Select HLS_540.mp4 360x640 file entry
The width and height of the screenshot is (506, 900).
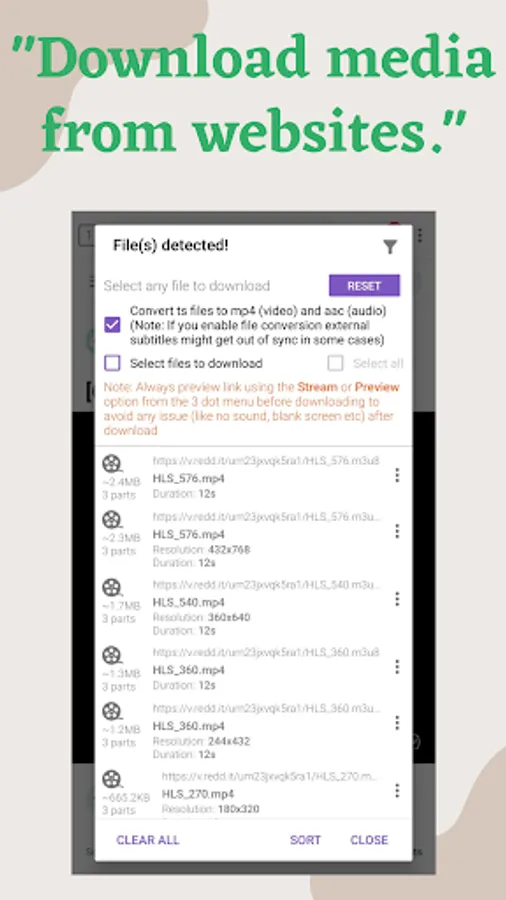pyautogui.click(x=253, y=607)
